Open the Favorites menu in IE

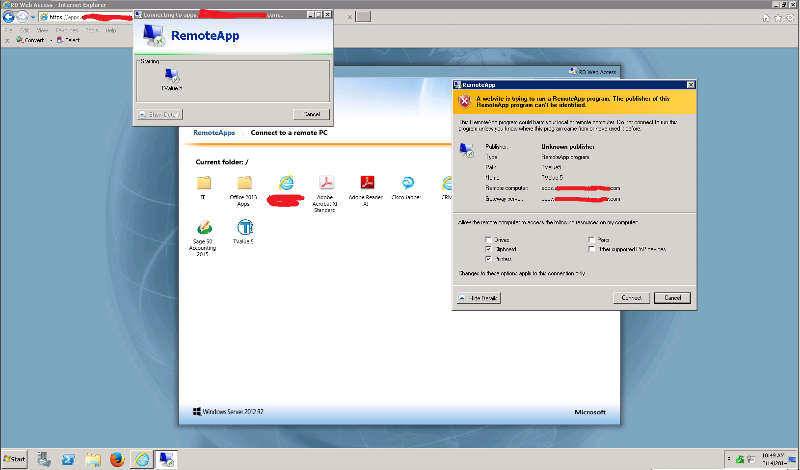67,30
